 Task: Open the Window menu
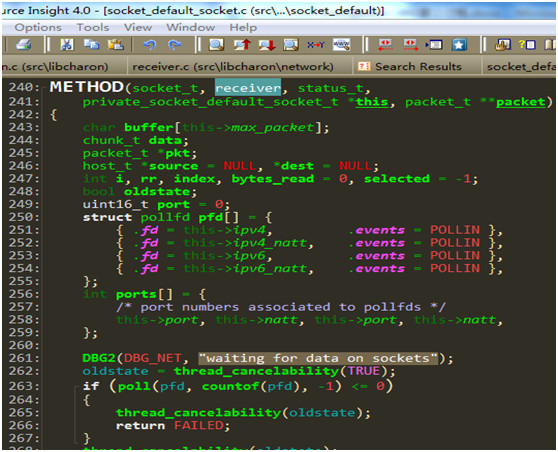tap(190, 27)
